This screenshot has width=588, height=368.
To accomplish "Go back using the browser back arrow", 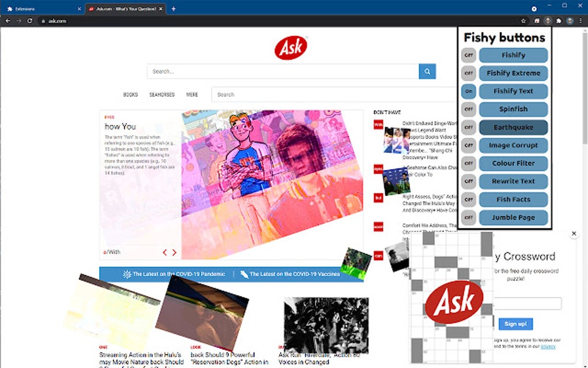I will tap(8, 21).
